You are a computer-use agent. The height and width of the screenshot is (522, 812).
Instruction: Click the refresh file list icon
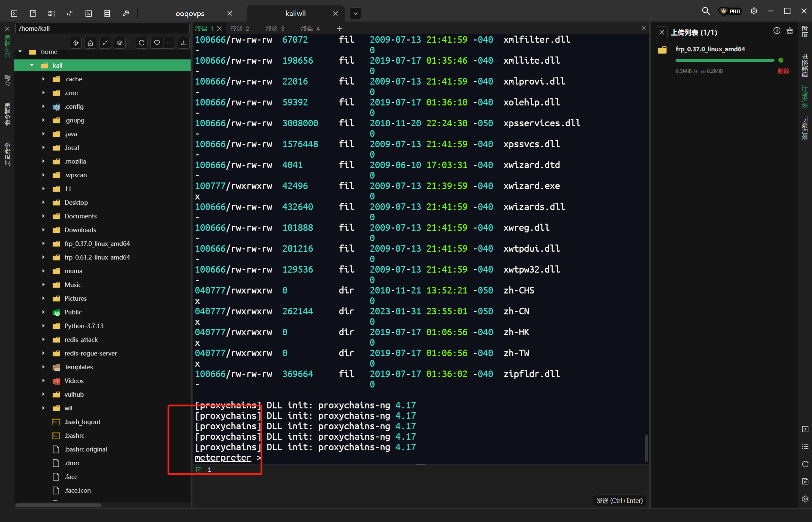(x=142, y=43)
